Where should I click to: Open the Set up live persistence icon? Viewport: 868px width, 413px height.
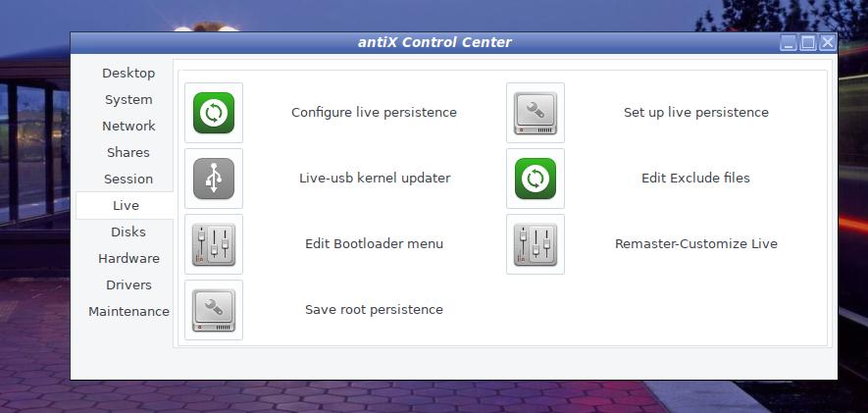click(536, 113)
